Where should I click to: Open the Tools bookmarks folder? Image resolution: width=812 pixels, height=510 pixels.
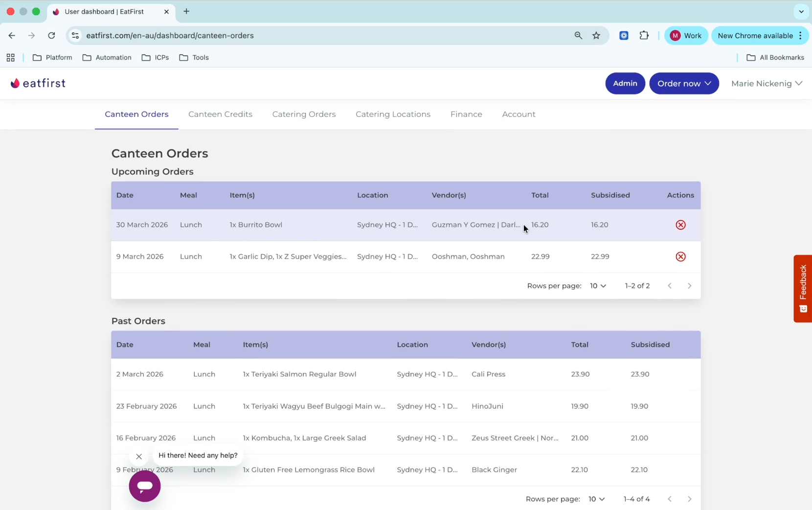tap(194, 58)
